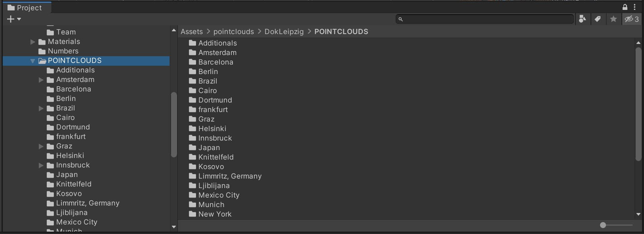This screenshot has width=644, height=234.
Task: Click the Japan folder icon in right pane
Action: (192, 148)
